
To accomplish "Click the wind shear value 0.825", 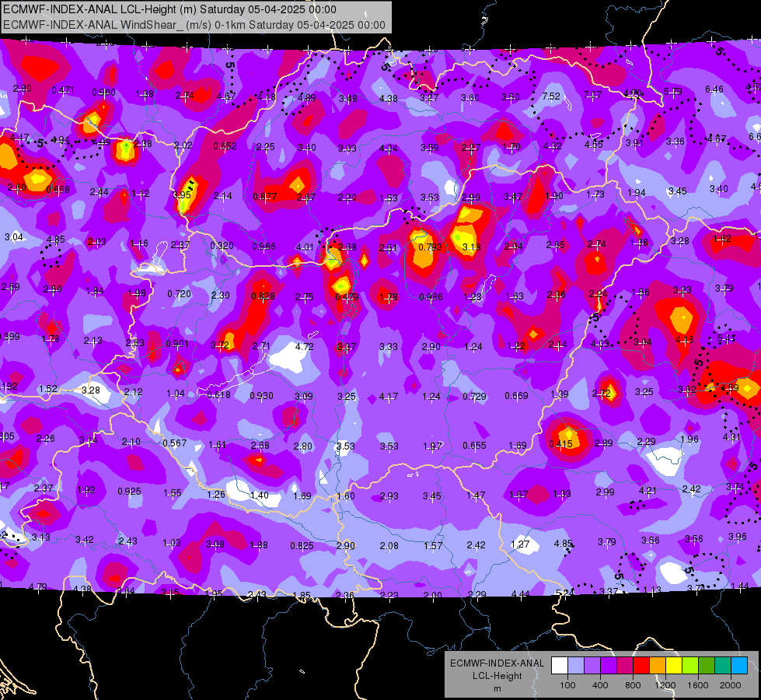I will point(302,545).
